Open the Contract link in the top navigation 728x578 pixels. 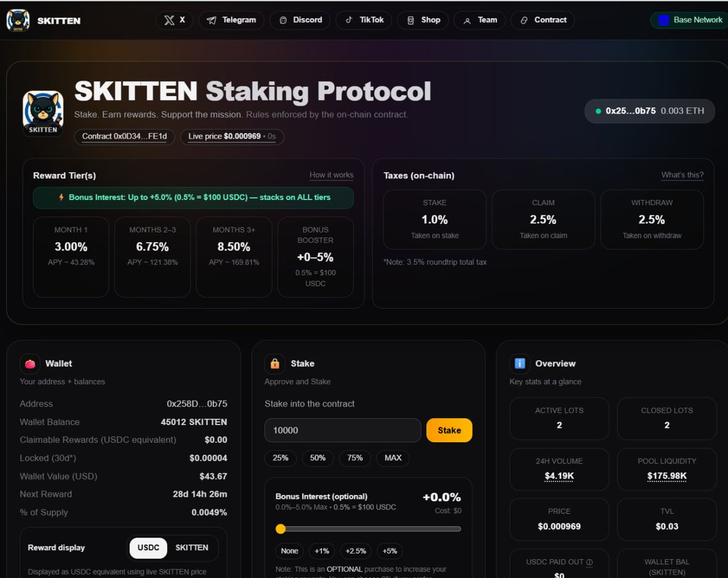tap(542, 20)
